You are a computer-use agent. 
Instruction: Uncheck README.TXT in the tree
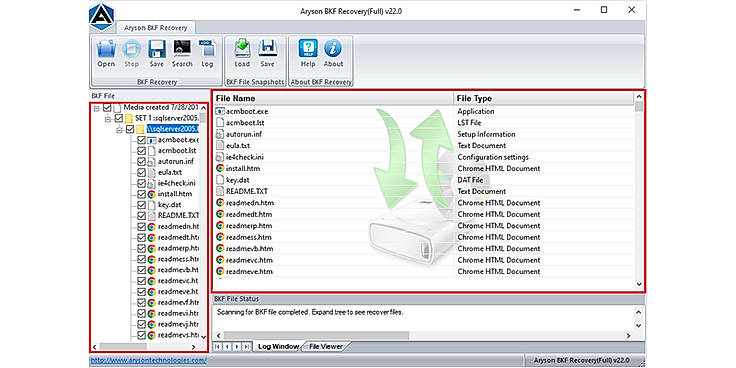[x=141, y=216]
